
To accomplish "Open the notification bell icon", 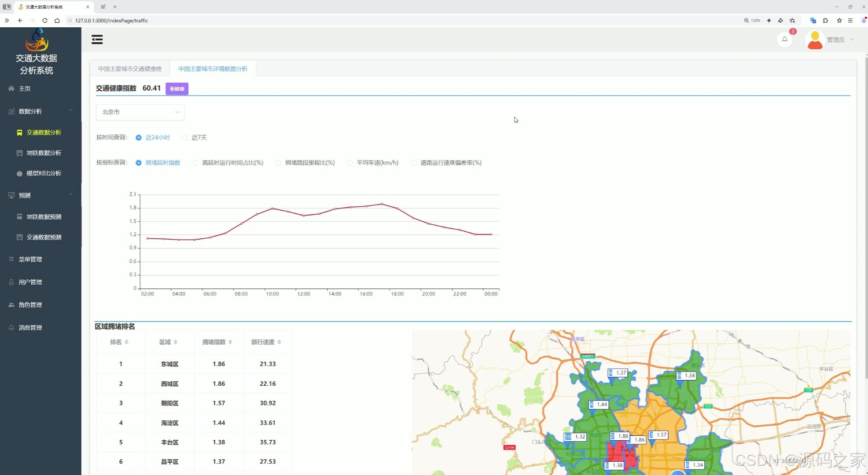I will point(784,39).
